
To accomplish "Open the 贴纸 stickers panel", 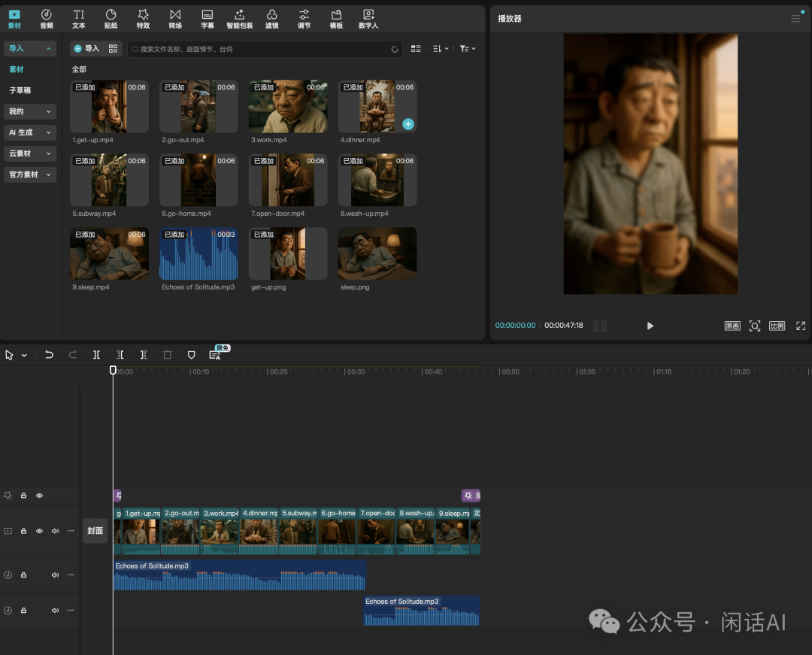I will coord(111,19).
